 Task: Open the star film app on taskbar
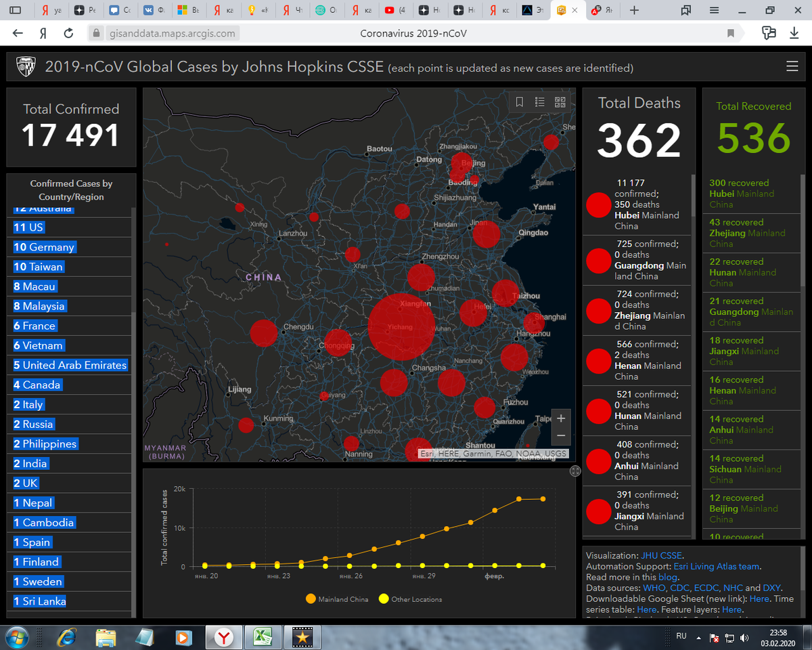pyautogui.click(x=302, y=637)
